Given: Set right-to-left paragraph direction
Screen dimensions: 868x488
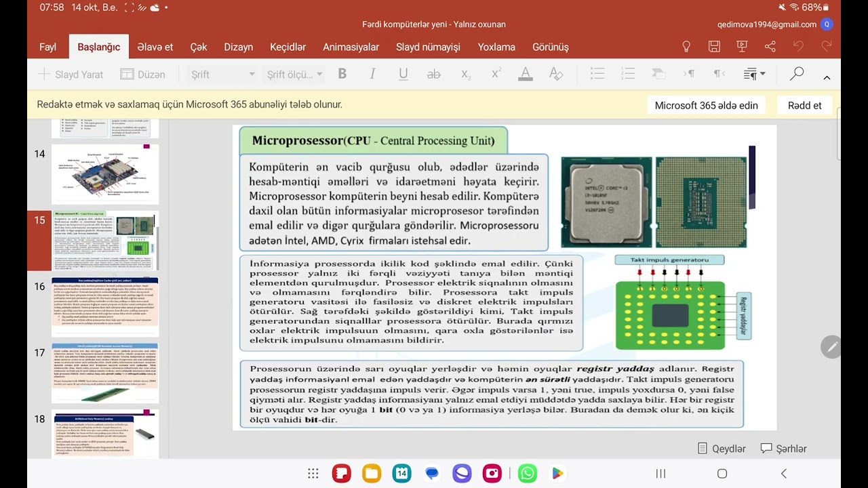Looking at the screenshot, I should [719, 74].
